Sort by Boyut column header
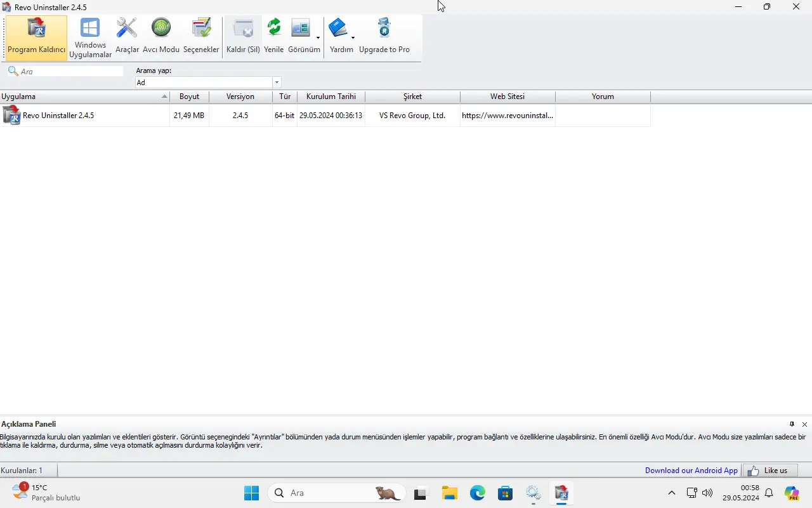Viewport: 812px width, 508px height. 189,97
